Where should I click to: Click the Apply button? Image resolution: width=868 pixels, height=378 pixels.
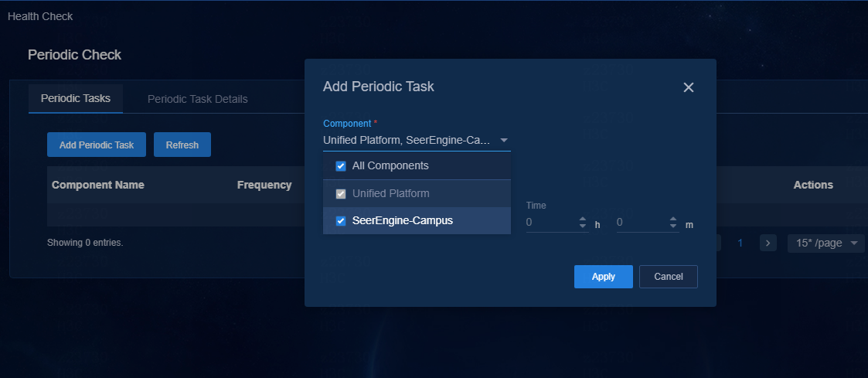point(604,277)
